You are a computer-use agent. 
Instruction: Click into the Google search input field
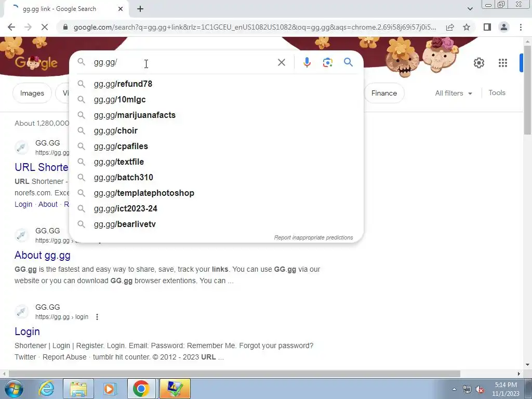pos(183,62)
